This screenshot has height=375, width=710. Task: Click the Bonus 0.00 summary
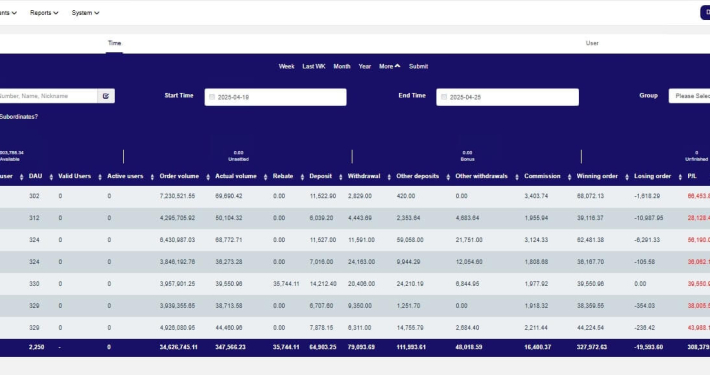pos(467,156)
